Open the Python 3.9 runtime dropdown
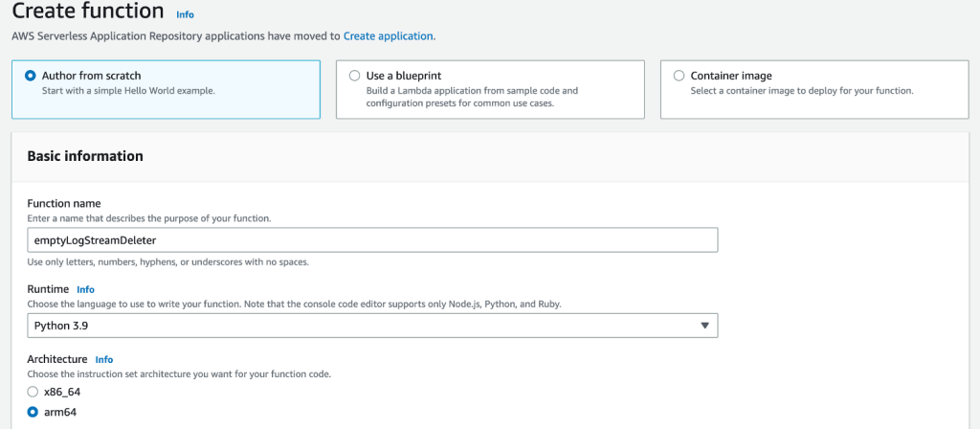This screenshot has width=980, height=429. click(x=372, y=326)
